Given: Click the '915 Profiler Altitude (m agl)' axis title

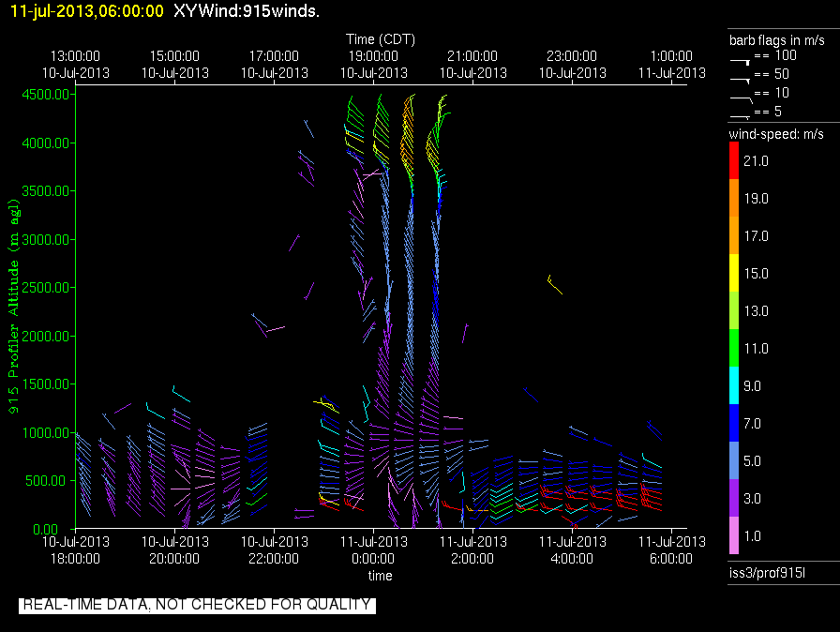Looking at the screenshot, I should (13, 307).
